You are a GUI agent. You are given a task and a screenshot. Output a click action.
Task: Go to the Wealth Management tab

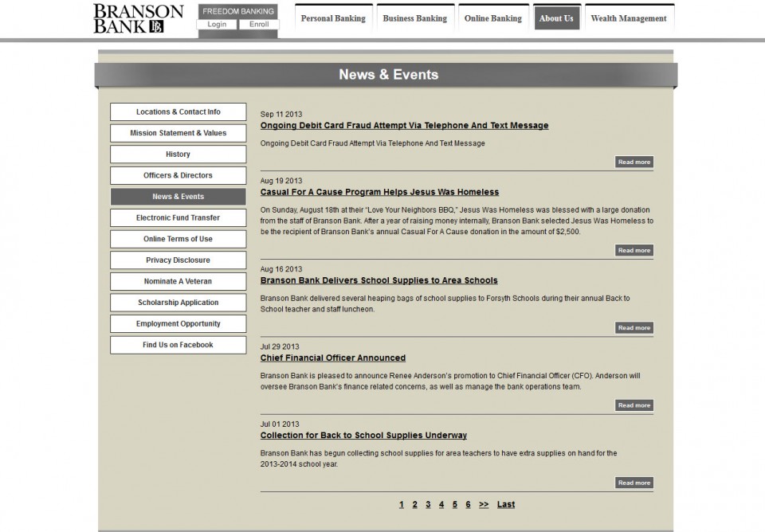629,18
